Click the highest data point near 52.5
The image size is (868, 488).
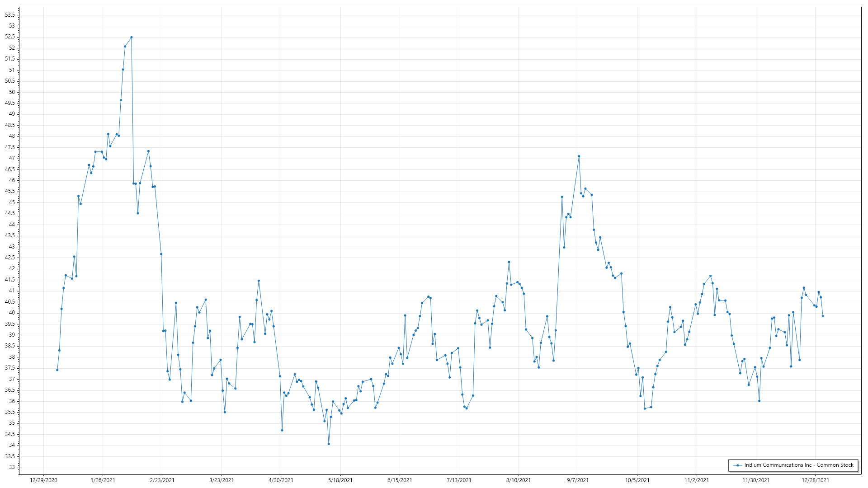[x=132, y=38]
